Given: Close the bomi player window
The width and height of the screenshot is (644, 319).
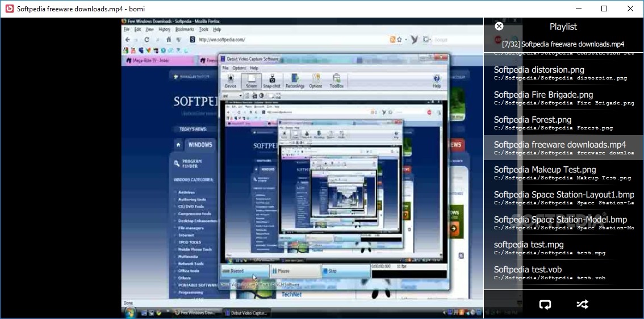Looking at the screenshot, I should pos(630,9).
